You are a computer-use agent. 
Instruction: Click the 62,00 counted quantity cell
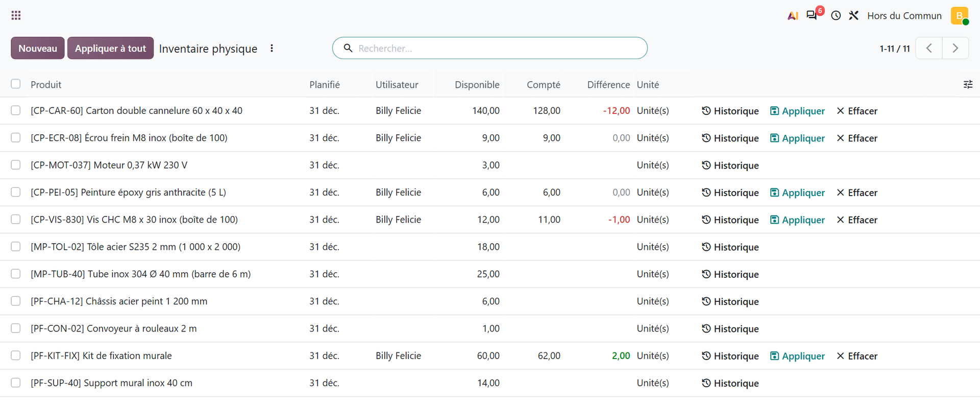[x=549, y=356]
